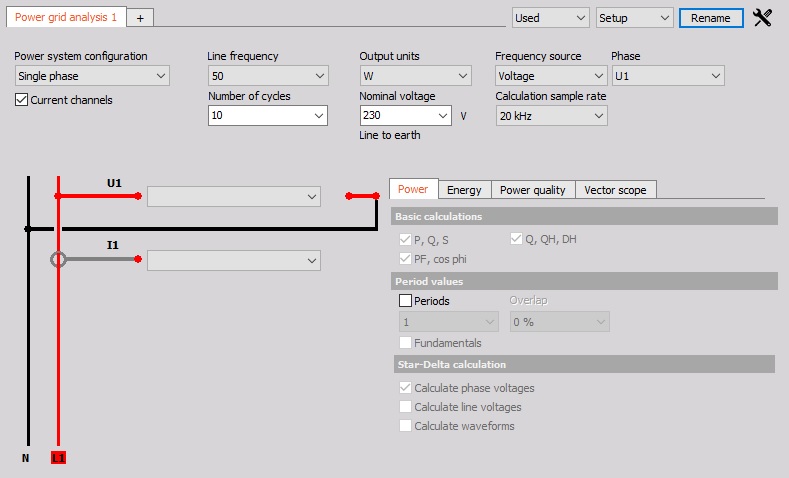
Task: Toggle Current channels checkbox
Action: point(21,100)
